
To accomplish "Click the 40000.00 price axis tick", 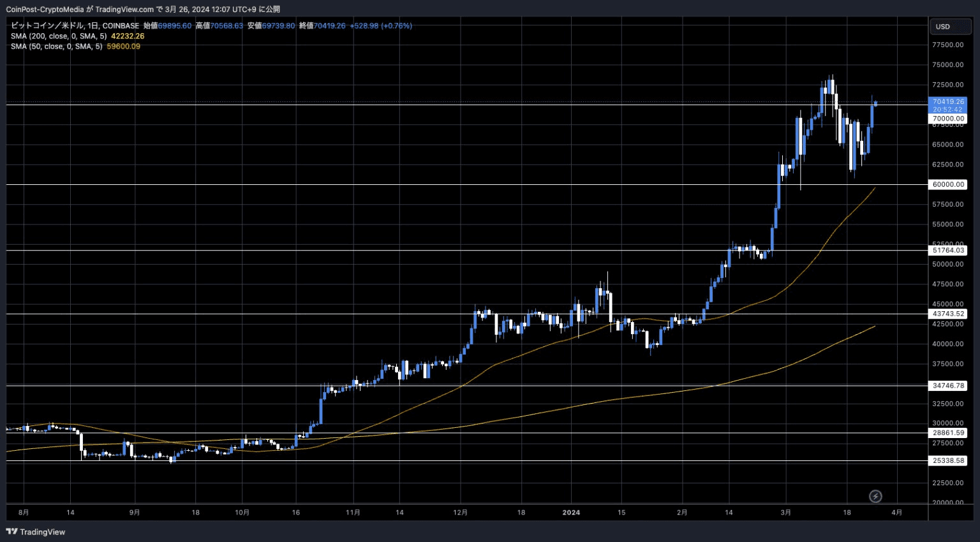I will (x=947, y=344).
